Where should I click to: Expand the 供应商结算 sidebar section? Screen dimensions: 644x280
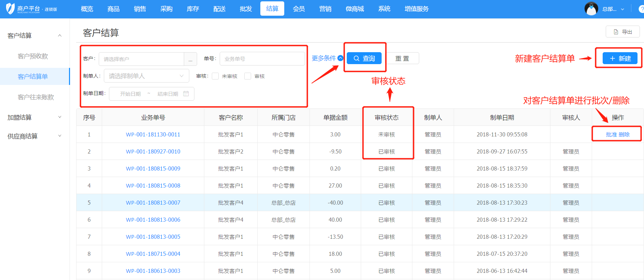coord(34,136)
